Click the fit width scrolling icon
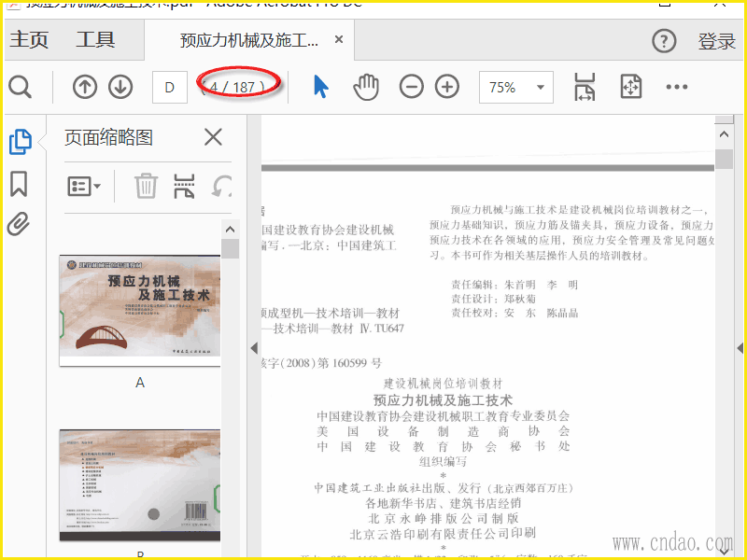 pos(585,87)
